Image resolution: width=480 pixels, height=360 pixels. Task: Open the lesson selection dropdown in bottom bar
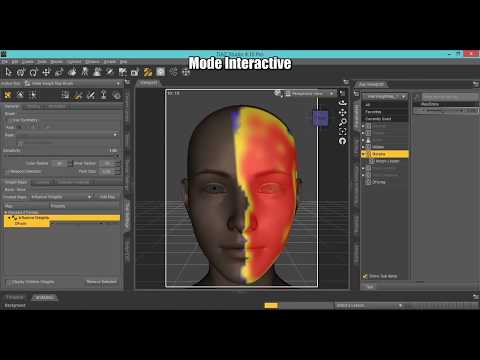click(368, 305)
